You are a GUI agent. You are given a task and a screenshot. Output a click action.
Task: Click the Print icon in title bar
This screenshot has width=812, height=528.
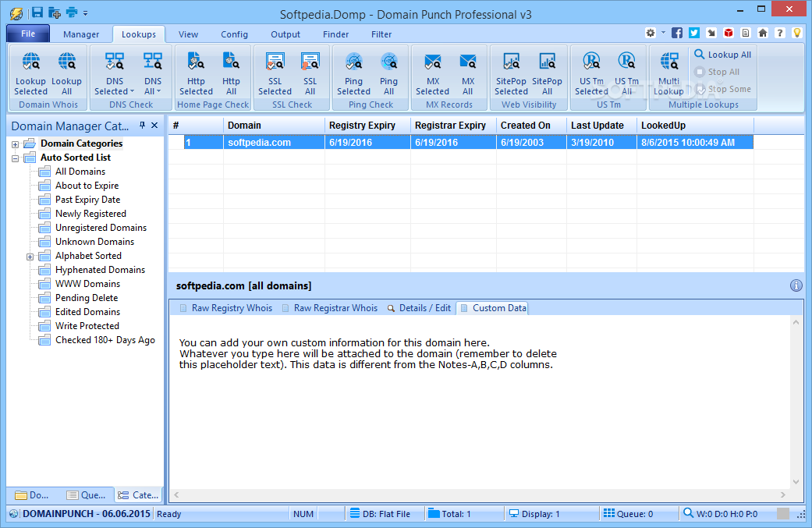tap(72, 12)
